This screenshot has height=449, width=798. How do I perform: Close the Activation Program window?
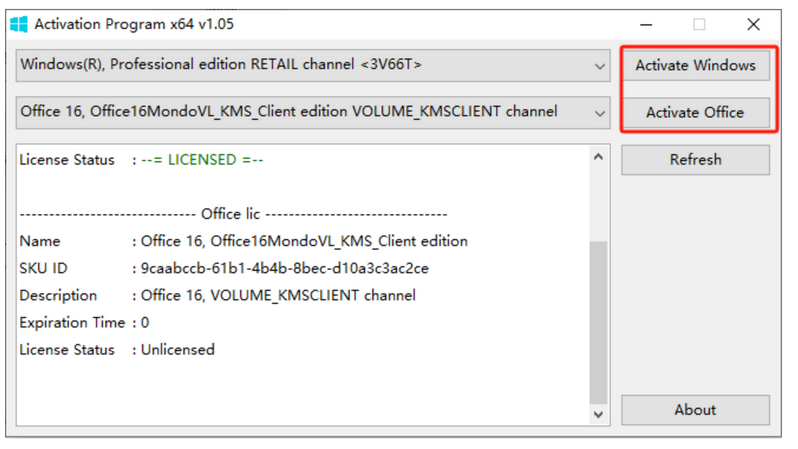point(754,24)
